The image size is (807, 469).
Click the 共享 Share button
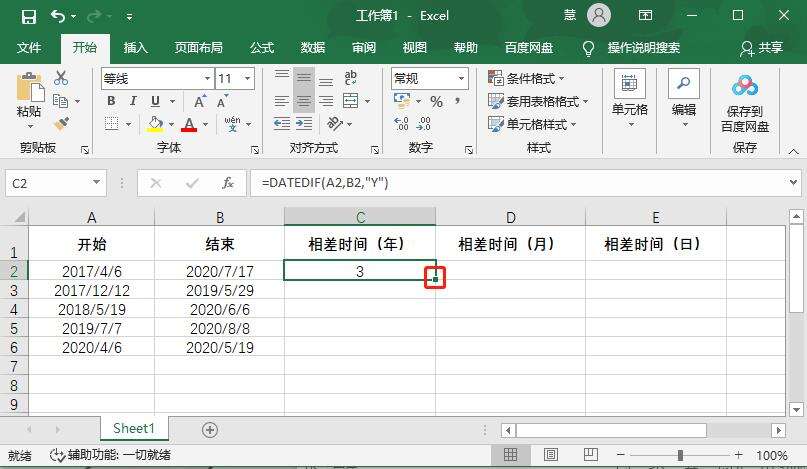point(762,48)
